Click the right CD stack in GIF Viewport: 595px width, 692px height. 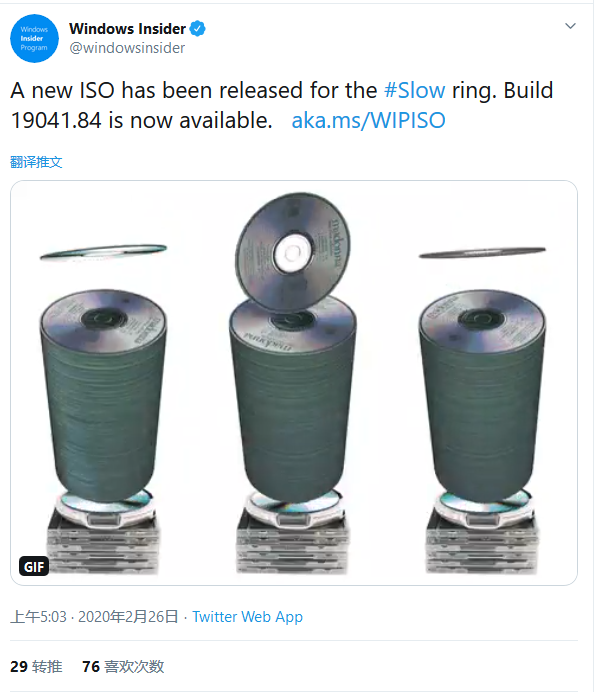[482, 395]
